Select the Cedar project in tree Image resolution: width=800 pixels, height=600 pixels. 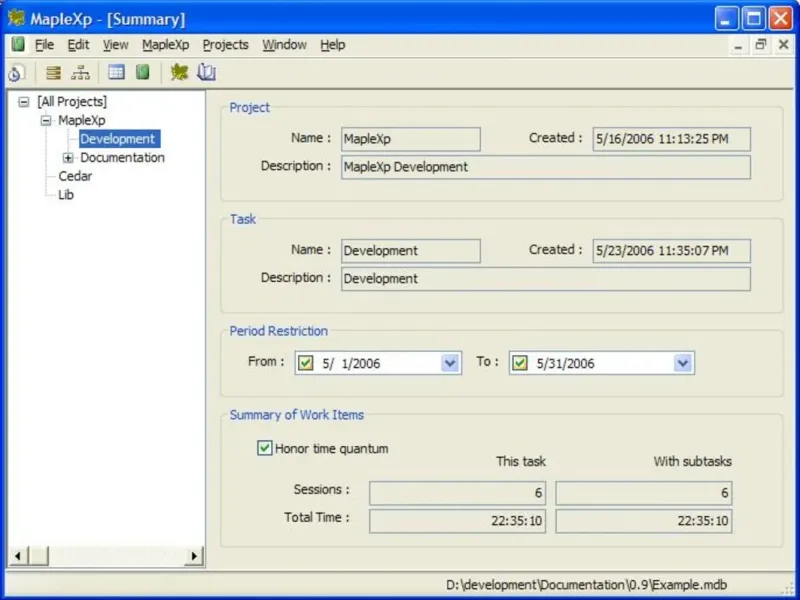(x=75, y=176)
